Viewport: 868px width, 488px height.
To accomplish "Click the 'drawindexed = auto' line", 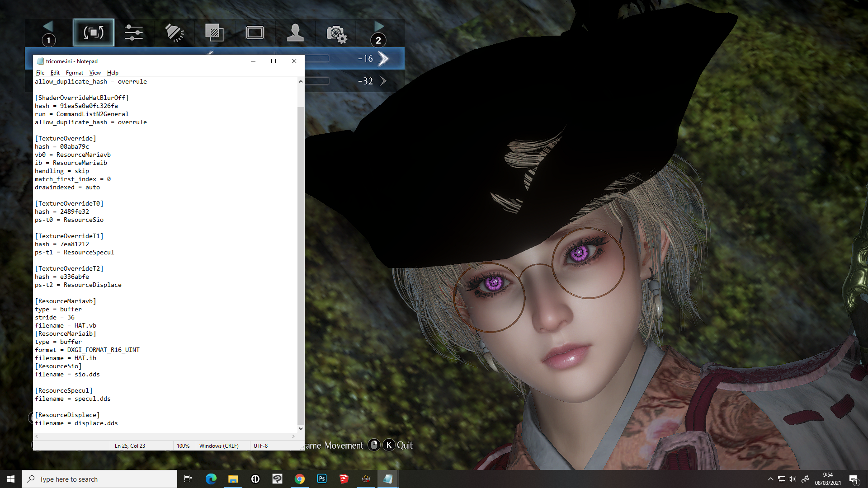I will pos(67,188).
